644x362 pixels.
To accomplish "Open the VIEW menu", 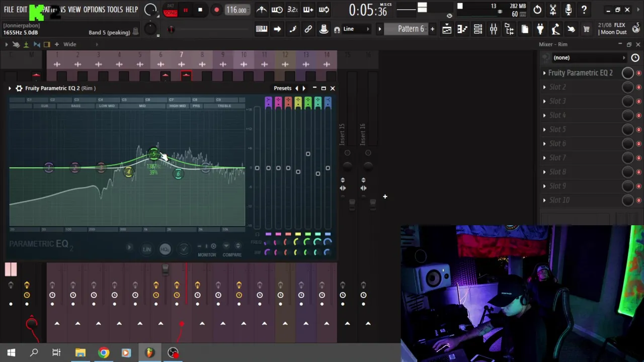I will [74, 10].
